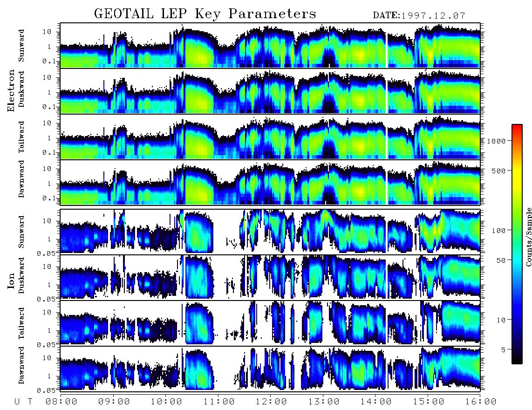Click the Electron group label
The image size is (532, 410).
coord(11,91)
